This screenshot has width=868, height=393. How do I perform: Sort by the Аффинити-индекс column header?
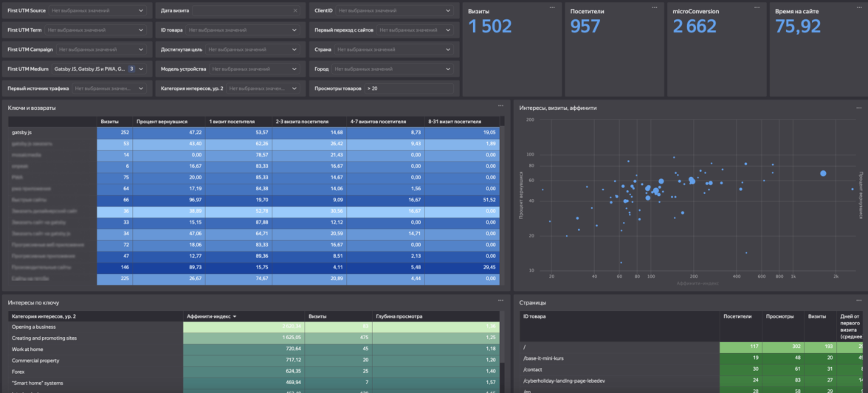pyautogui.click(x=210, y=316)
